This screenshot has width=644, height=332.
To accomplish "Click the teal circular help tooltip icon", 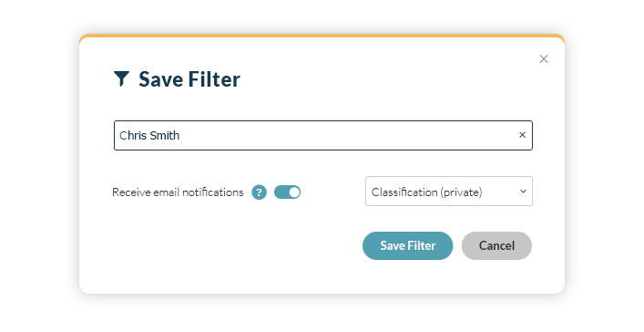I will pyautogui.click(x=260, y=192).
